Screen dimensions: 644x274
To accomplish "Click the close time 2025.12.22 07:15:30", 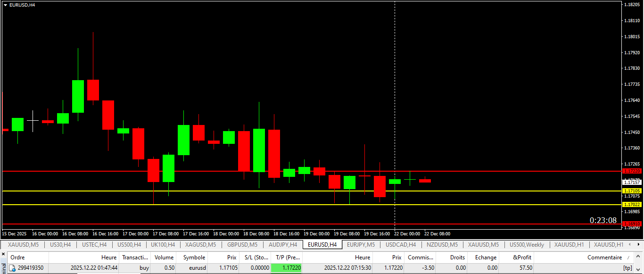I will pyautogui.click(x=347, y=268).
